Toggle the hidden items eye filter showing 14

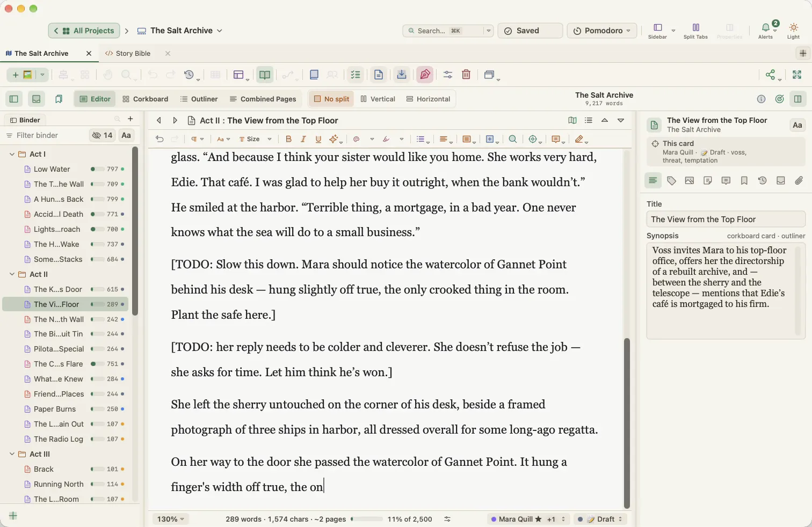point(102,135)
